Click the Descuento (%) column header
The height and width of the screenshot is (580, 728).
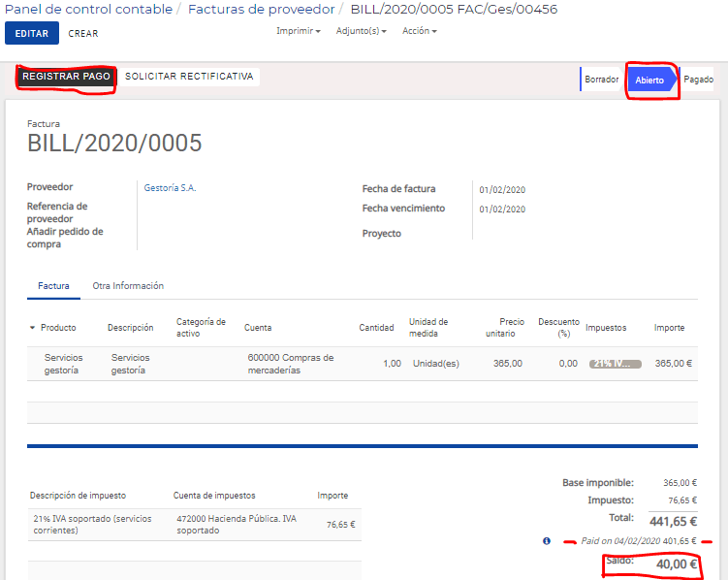pyautogui.click(x=558, y=328)
